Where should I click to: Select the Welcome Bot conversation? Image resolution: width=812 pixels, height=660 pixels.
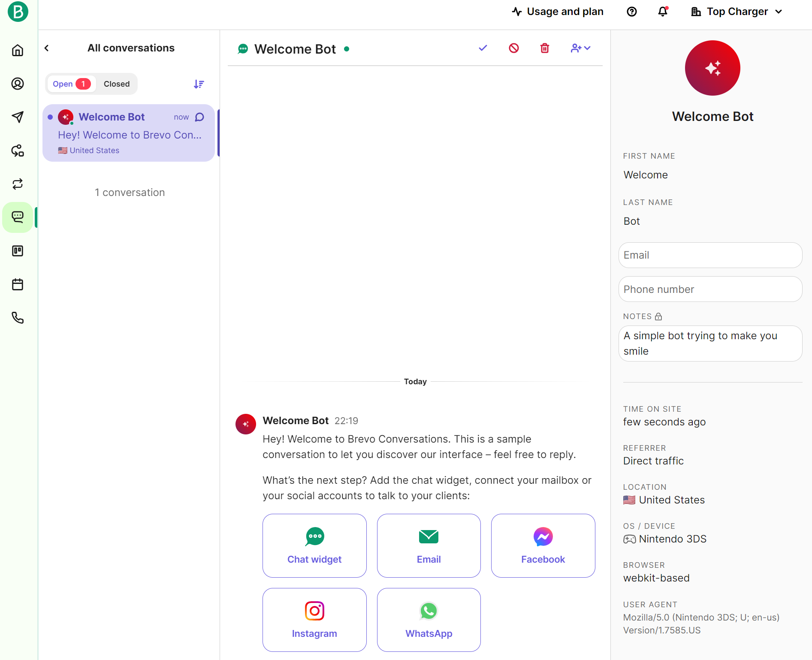point(129,133)
